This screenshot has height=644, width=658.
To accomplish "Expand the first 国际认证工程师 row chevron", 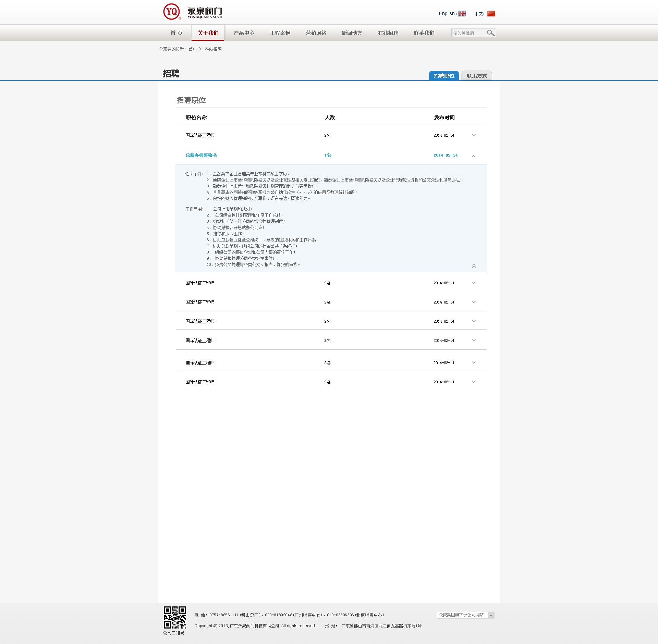I will pos(474,135).
